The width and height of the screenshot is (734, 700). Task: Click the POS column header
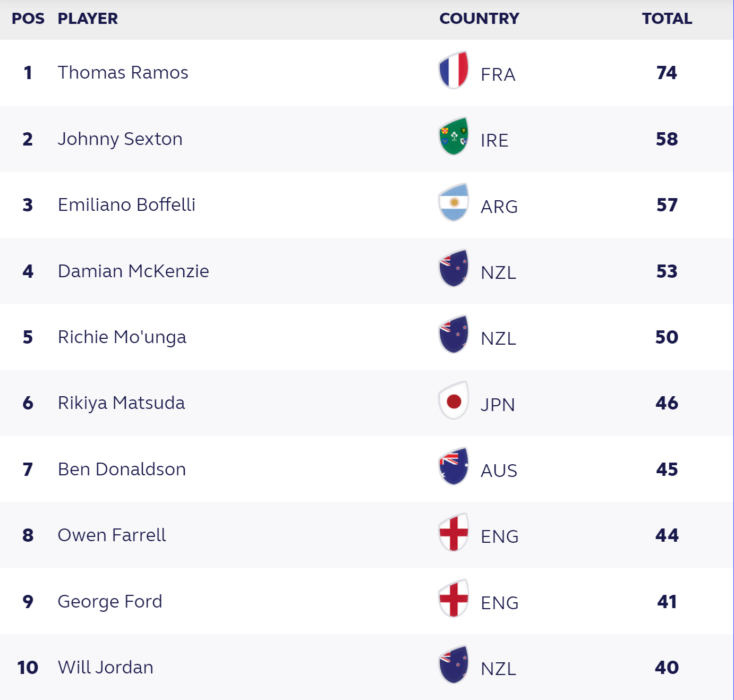(x=28, y=19)
